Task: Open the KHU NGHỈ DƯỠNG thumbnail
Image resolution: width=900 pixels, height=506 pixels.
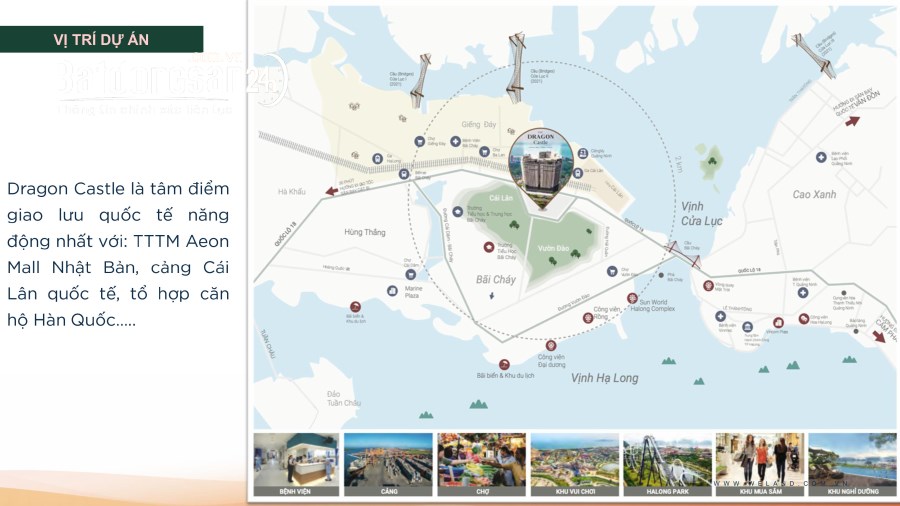Action: [852, 464]
